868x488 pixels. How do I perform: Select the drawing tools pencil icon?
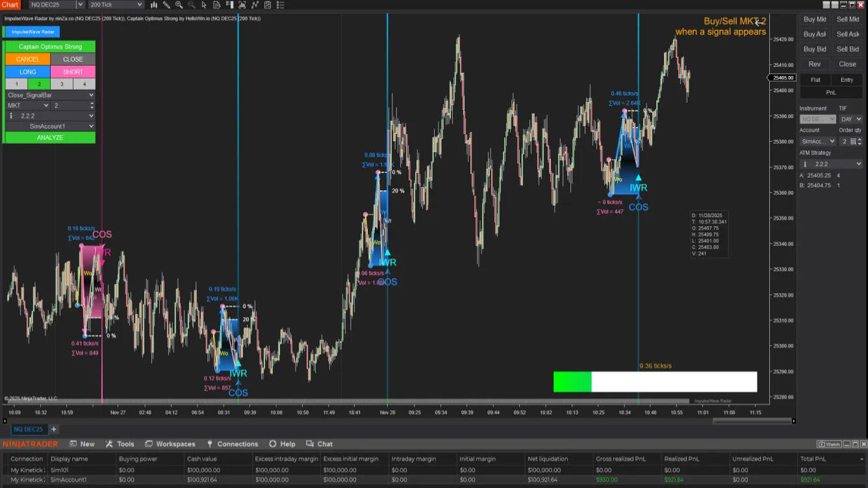(x=166, y=5)
